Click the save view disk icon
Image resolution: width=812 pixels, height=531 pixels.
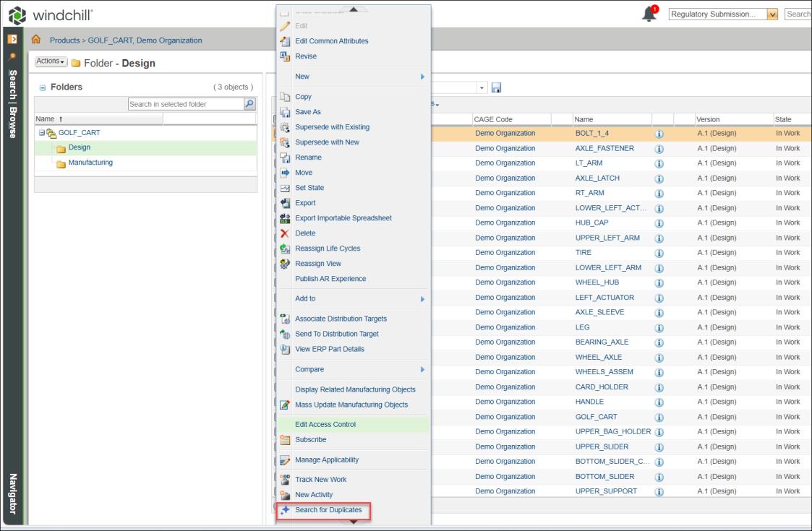496,87
